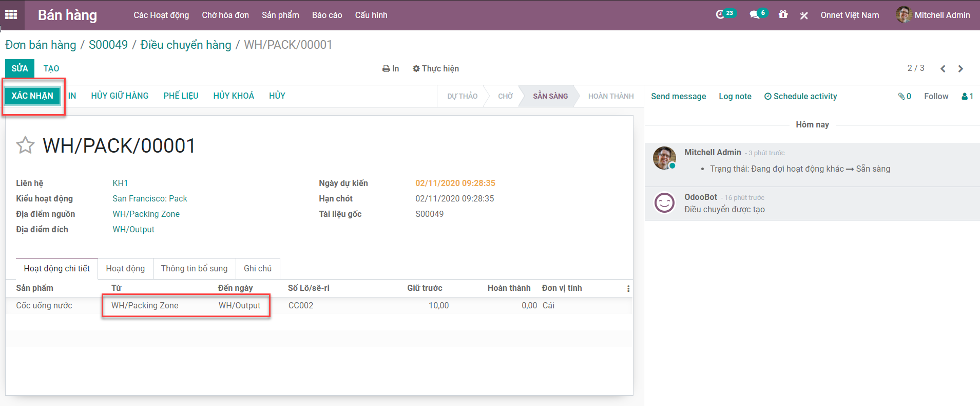Click the debug tools cross icon
Screen dimensions: 980x406
pyautogui.click(x=804, y=15)
